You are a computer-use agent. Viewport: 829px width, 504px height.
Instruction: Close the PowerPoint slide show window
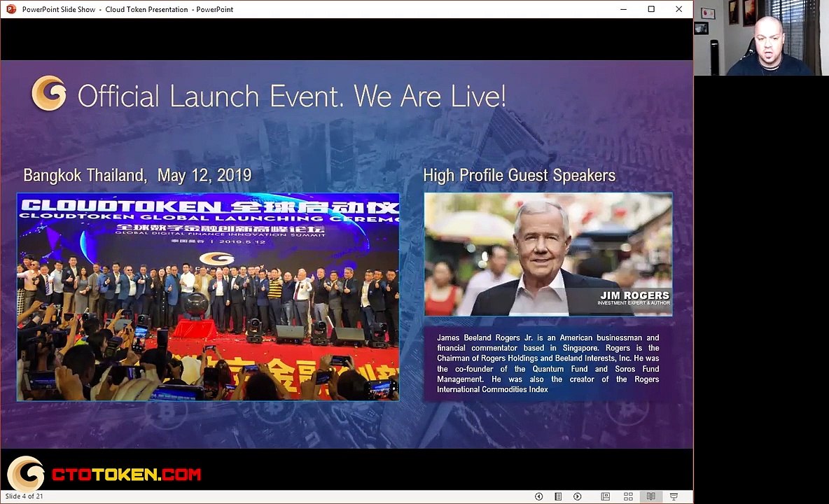(679, 9)
